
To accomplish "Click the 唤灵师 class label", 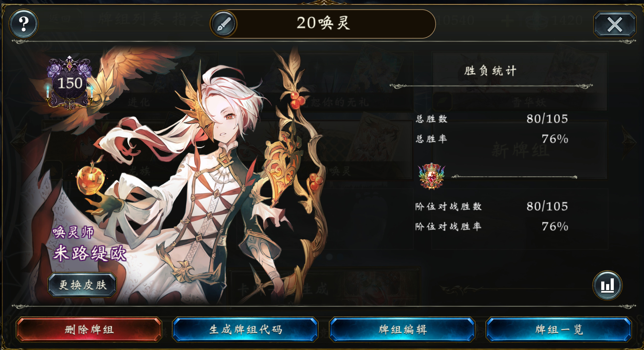I will (x=73, y=232).
